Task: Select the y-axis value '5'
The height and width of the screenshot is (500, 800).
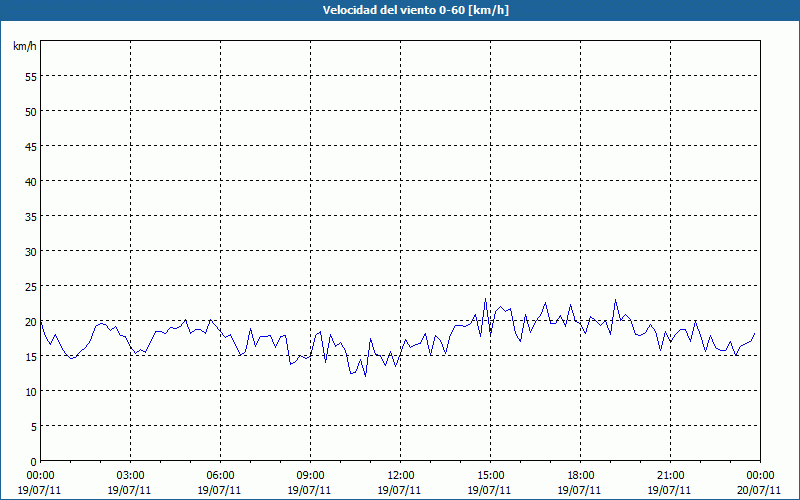Action: 33,427
